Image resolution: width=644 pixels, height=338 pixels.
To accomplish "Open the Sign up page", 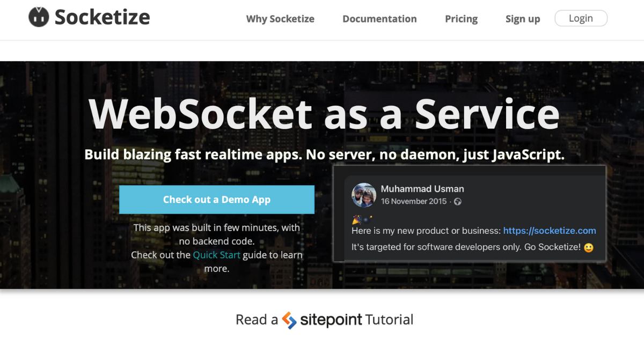I will pyautogui.click(x=523, y=19).
